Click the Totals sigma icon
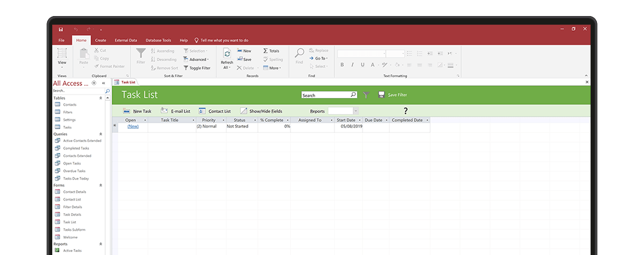The width and height of the screenshot is (644, 255). (x=265, y=51)
